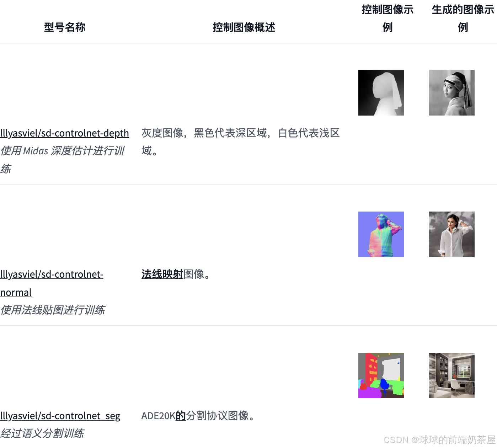
Task: Open generated woman in white shirt image
Action: pos(452,234)
